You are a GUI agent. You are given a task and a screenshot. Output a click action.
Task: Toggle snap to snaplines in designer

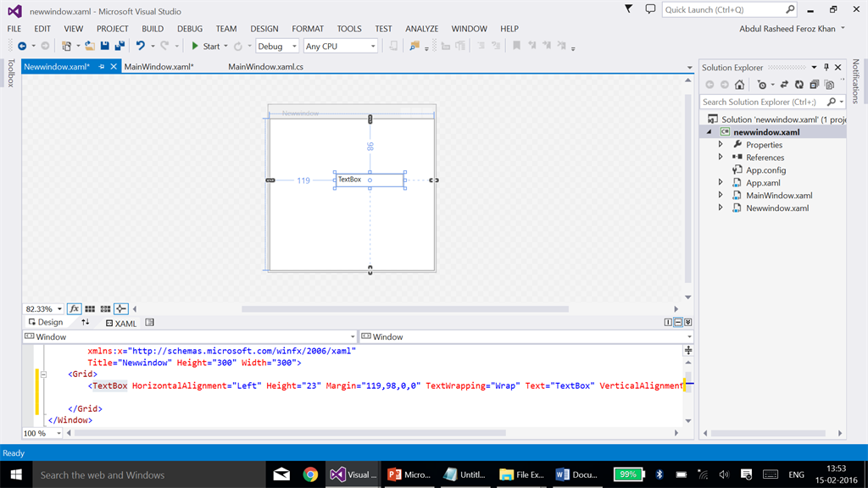coord(120,309)
